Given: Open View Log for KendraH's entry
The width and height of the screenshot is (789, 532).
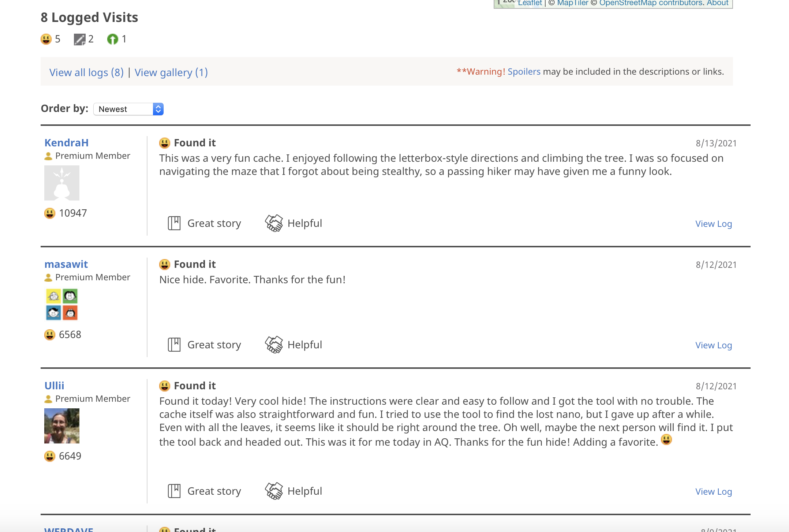Looking at the screenshot, I should click(x=713, y=224).
